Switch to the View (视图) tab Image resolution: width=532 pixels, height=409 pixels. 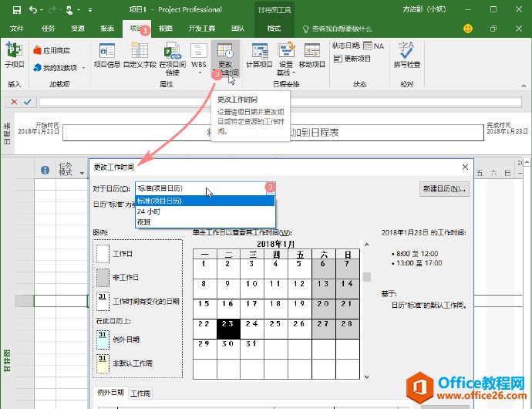[166, 29]
